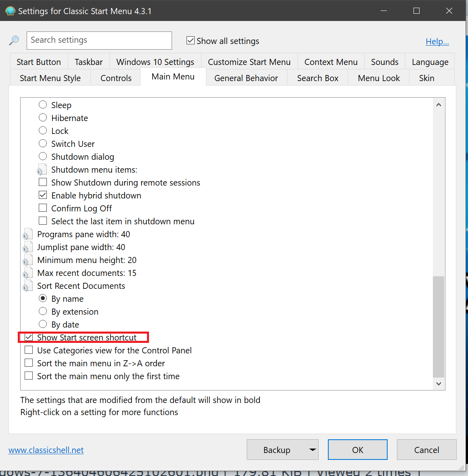This screenshot has width=468, height=476.
Task: Uncheck Show Start screen shortcut
Action: 29,337
